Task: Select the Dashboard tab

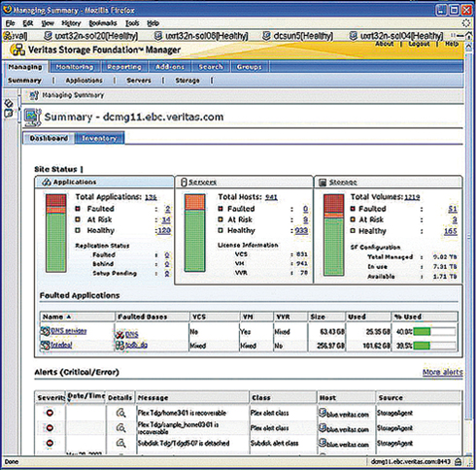Action: (x=49, y=138)
